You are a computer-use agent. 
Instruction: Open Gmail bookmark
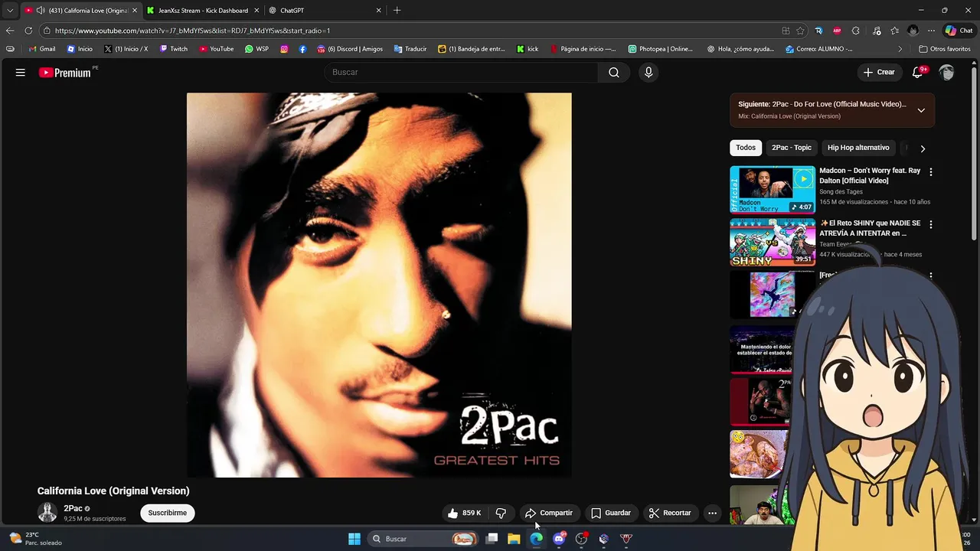(42, 49)
